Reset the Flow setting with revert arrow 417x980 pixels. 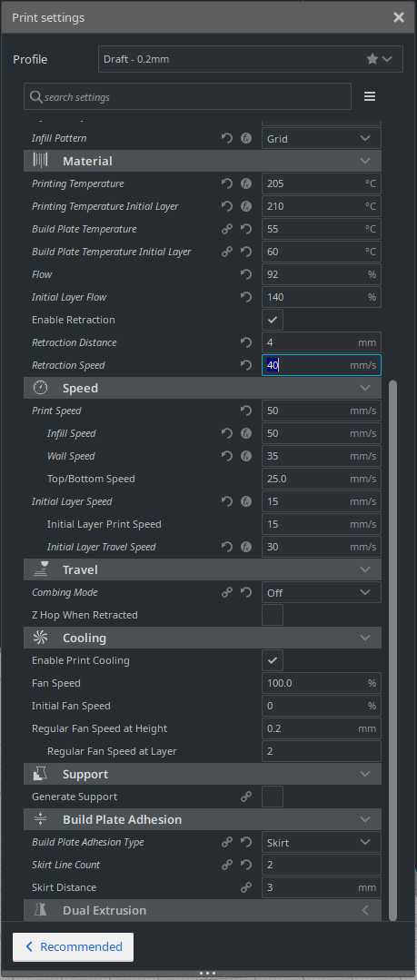[x=246, y=274]
